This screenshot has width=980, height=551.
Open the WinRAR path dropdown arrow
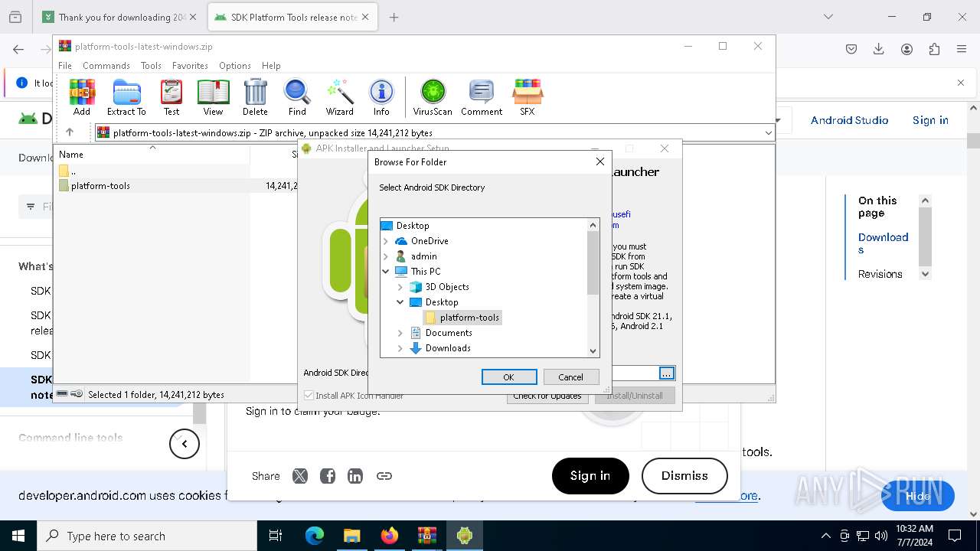tap(768, 133)
